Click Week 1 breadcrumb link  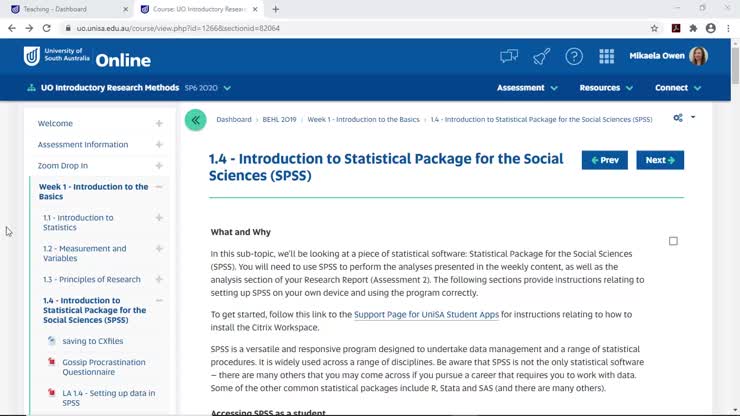point(363,119)
